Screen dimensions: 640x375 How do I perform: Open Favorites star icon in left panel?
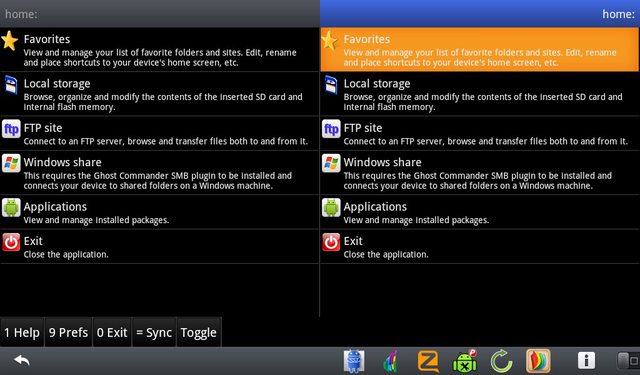click(10, 41)
